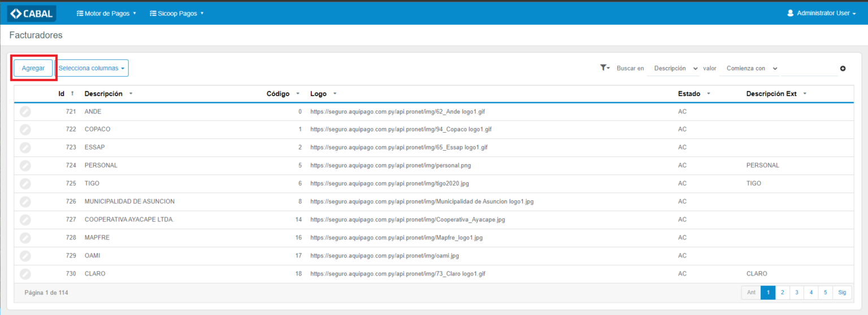Click the ESSAP description cell

coord(95,147)
